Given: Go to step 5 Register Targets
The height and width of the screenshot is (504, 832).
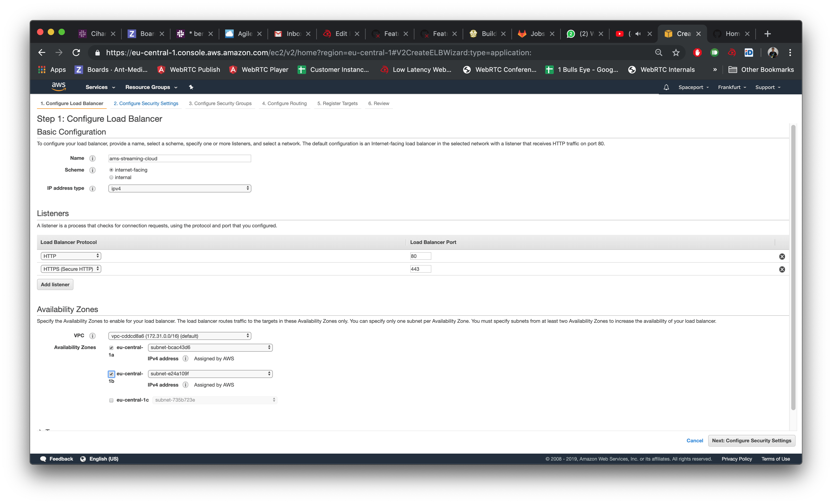Looking at the screenshot, I should [x=337, y=103].
